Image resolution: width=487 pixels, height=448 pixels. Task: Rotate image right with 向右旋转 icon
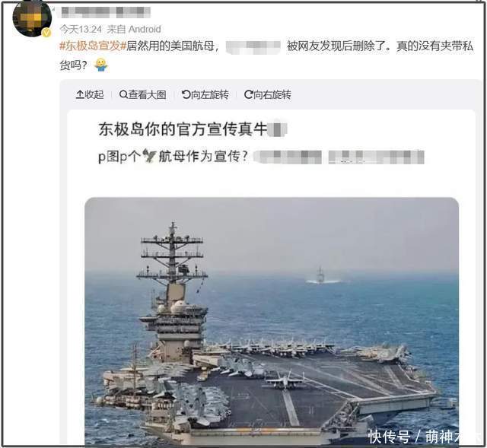[249, 94]
